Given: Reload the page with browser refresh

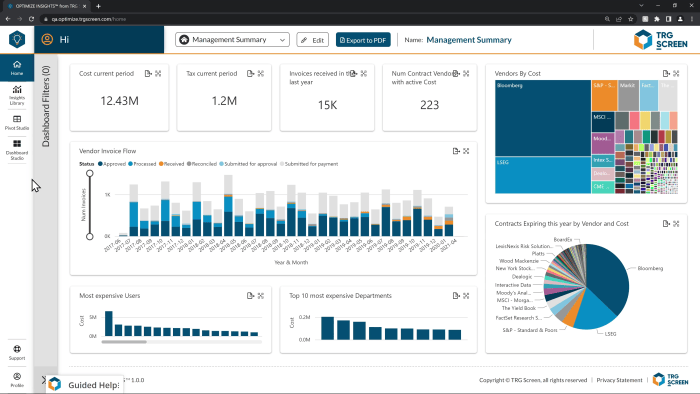Looking at the screenshot, I should (x=31, y=19).
